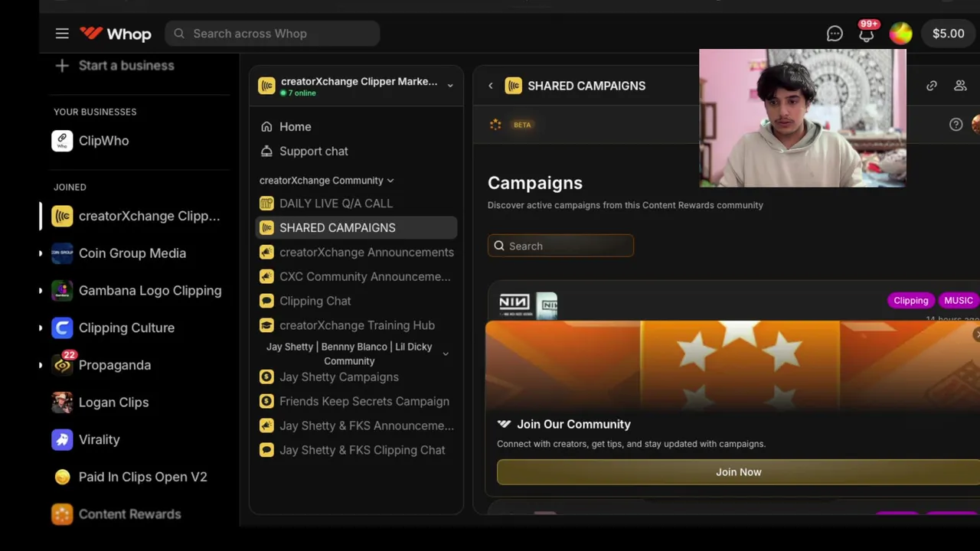Open CXC Community Announcements channel
This screenshot has width=980, height=551.
tap(356, 277)
